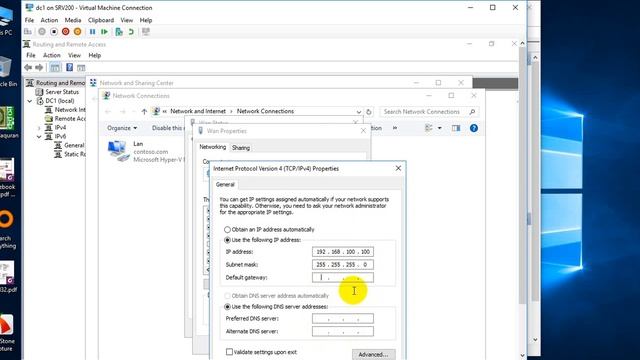Select DC1 (local) server node
640x360 pixels.
[60, 101]
